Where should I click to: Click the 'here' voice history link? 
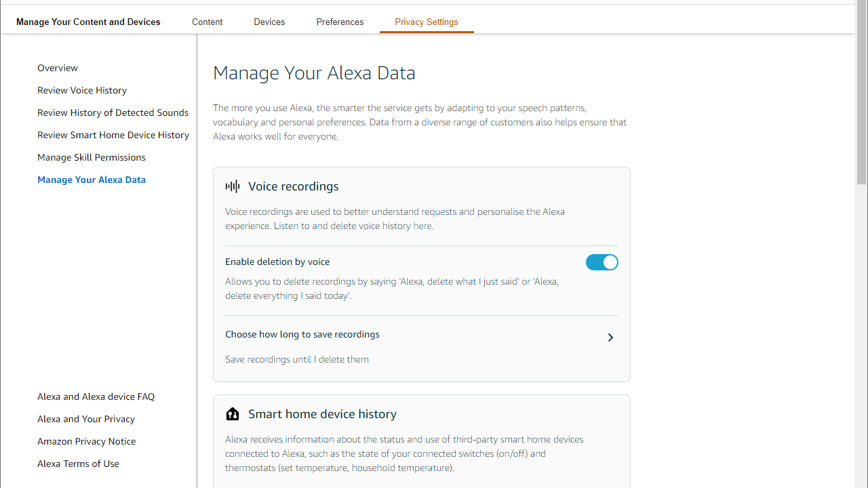[x=422, y=226]
